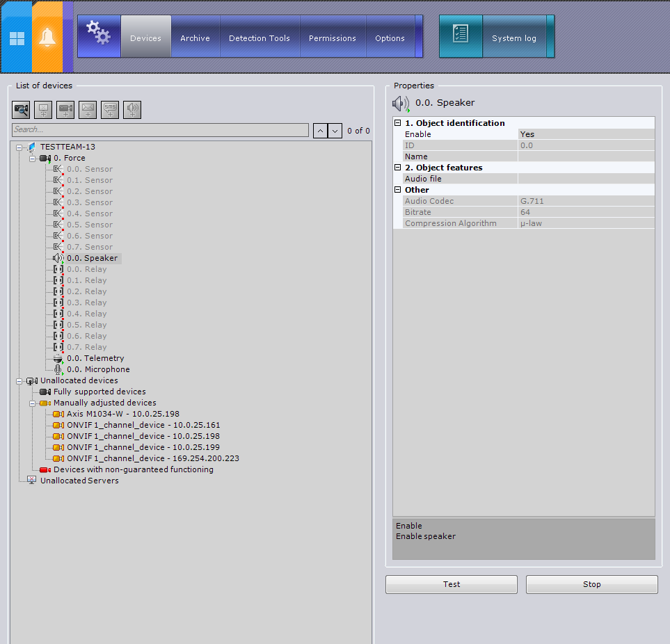Collapse the 1. Object identification section
The image size is (670, 644).
tap(398, 123)
